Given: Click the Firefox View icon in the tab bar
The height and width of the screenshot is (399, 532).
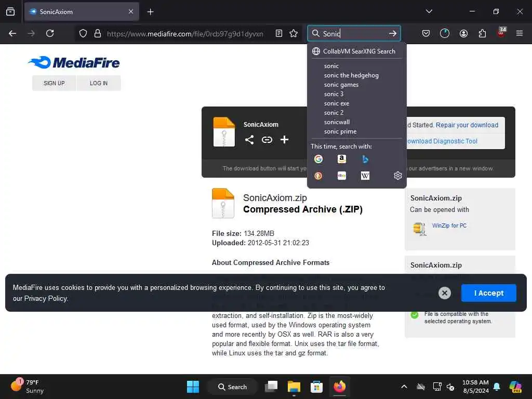Looking at the screenshot, I should coord(10,11).
